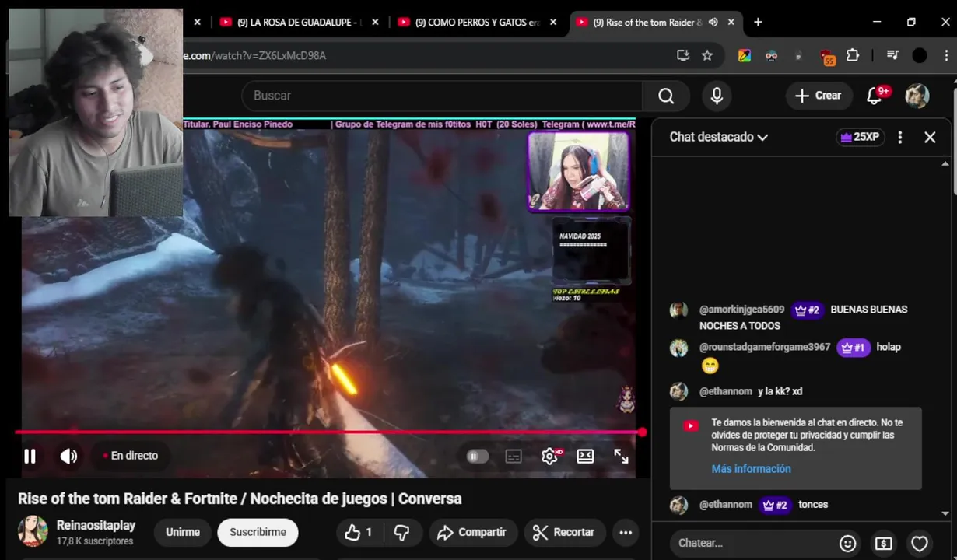The width and height of the screenshot is (957, 560).
Task: Switch to COMO PERROS Y GATOS tab
Action: pos(476,23)
